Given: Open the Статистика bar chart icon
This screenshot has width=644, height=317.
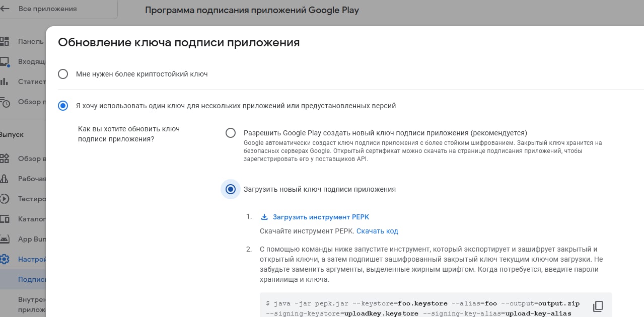Looking at the screenshot, I should click(4, 82).
